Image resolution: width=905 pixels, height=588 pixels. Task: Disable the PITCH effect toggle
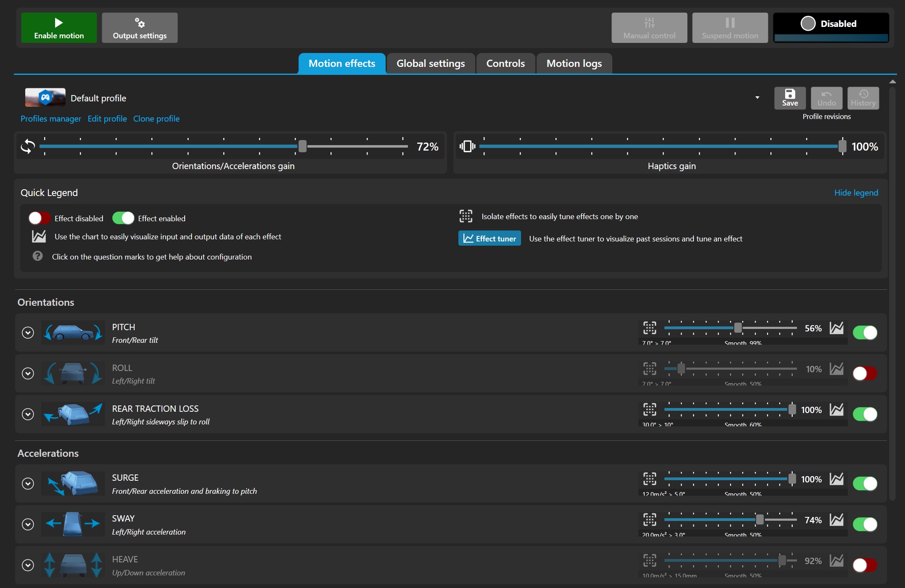865,332
